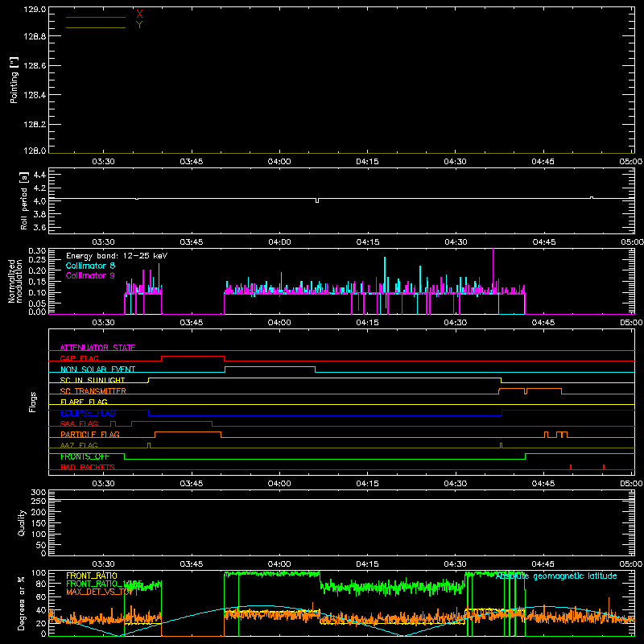Image resolution: width=644 pixels, height=644 pixels.
Task: Click the Collimator 9 legend entry
Action: tap(90, 275)
